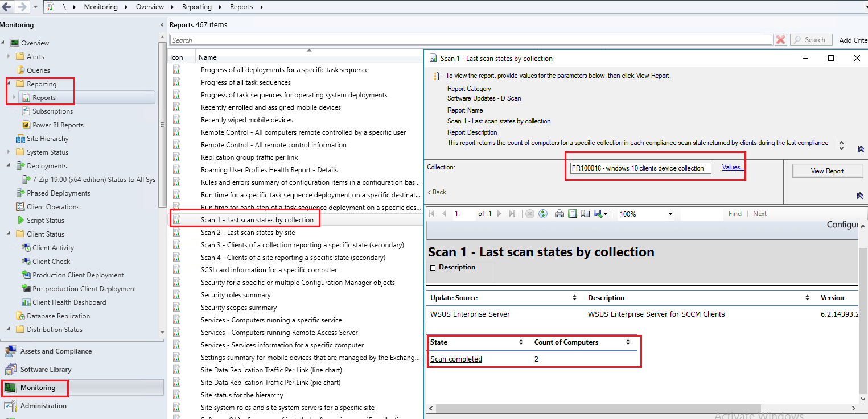Print the report using the printer icon

coord(559,214)
